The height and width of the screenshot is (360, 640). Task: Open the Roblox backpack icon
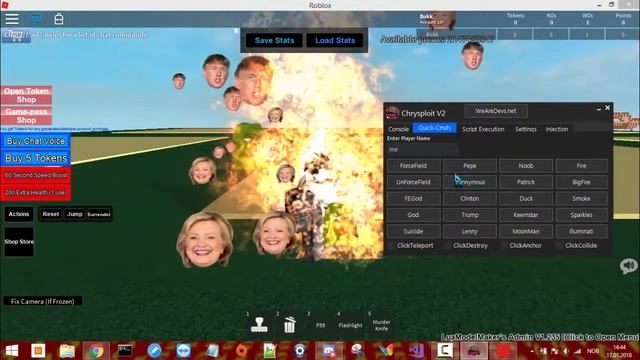click(x=59, y=19)
